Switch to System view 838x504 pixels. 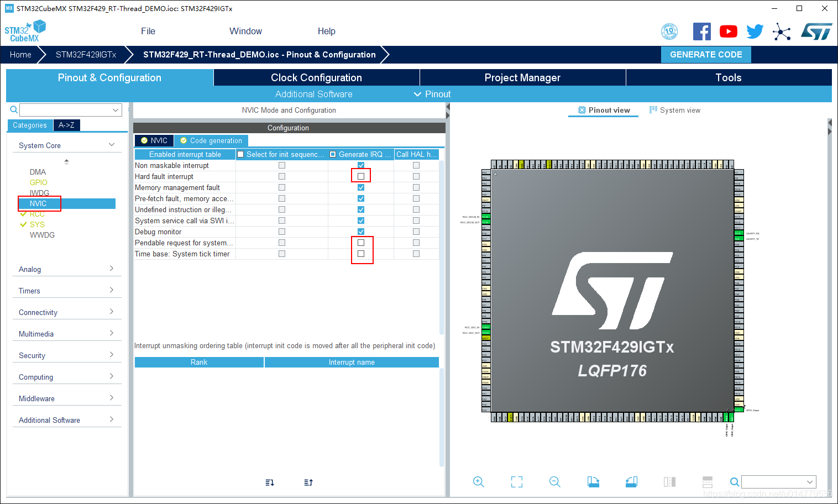pos(674,110)
